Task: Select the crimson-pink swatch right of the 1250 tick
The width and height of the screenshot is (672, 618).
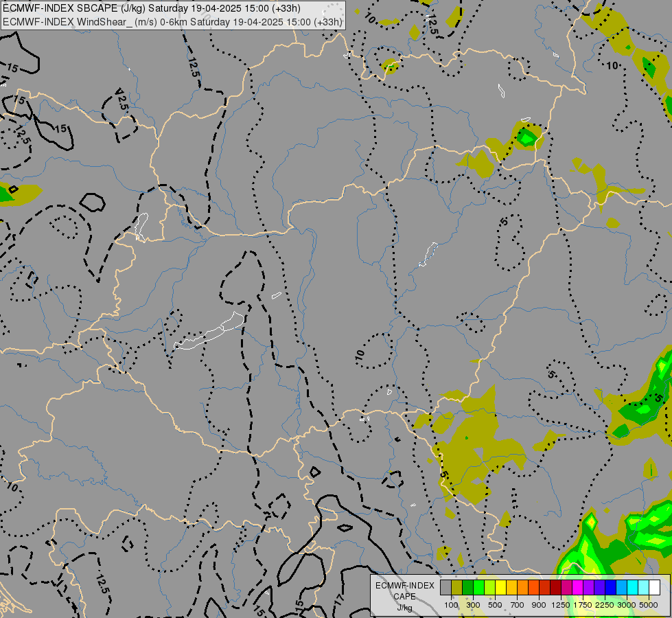Action: coord(566,588)
